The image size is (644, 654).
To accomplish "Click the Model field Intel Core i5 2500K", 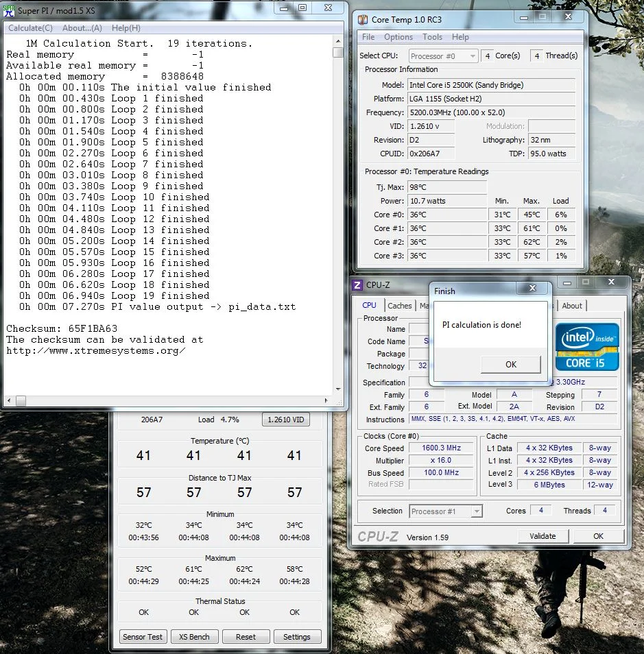I will pos(491,85).
